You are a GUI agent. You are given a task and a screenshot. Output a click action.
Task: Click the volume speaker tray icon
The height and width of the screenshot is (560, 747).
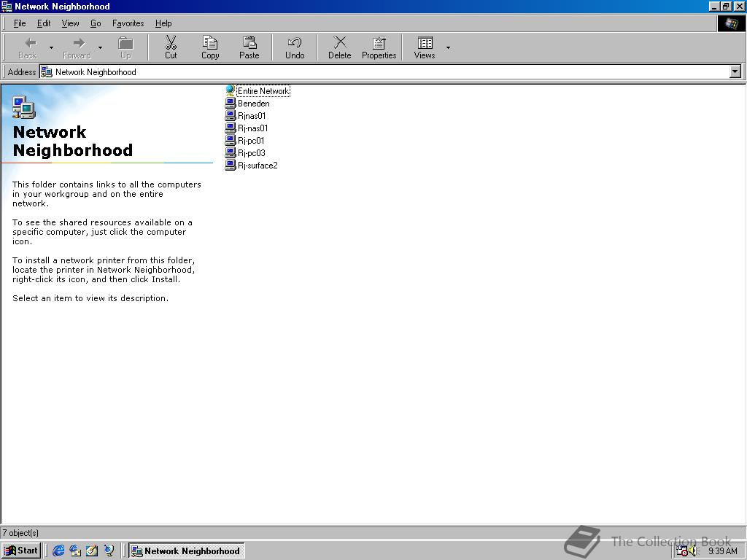pyautogui.click(x=693, y=551)
